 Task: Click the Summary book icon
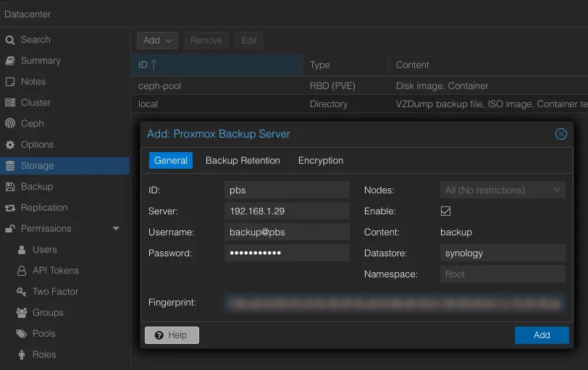point(10,61)
